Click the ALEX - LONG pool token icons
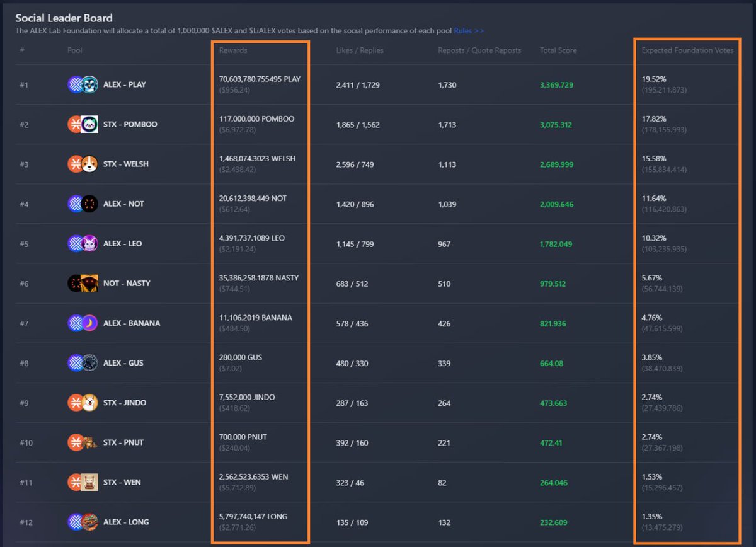756x547 pixels. click(83, 521)
